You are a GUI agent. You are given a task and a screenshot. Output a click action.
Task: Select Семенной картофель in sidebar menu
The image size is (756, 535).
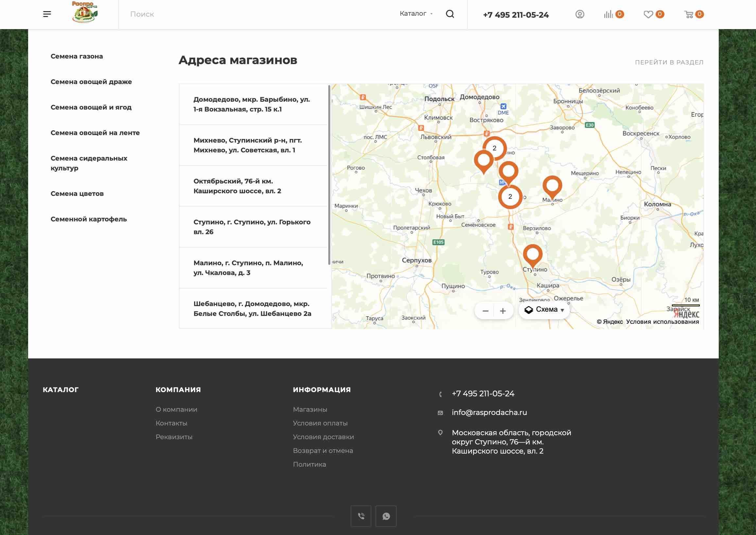tap(89, 219)
